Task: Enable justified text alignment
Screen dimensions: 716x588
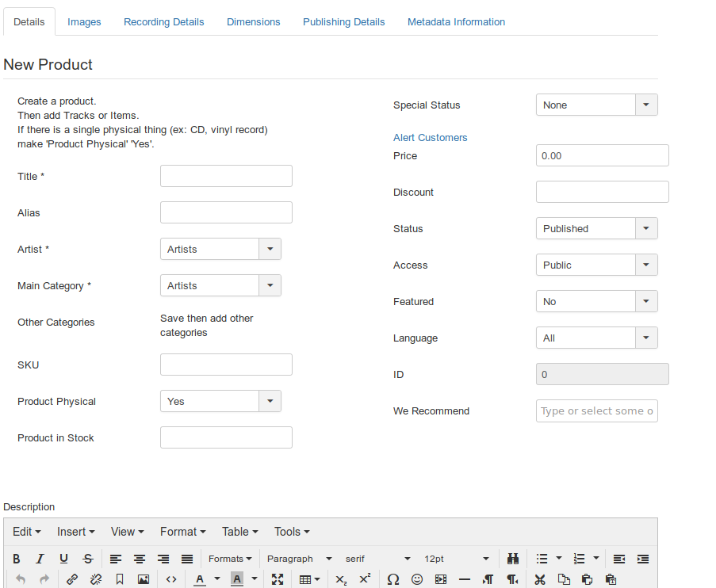Action: 187,559
